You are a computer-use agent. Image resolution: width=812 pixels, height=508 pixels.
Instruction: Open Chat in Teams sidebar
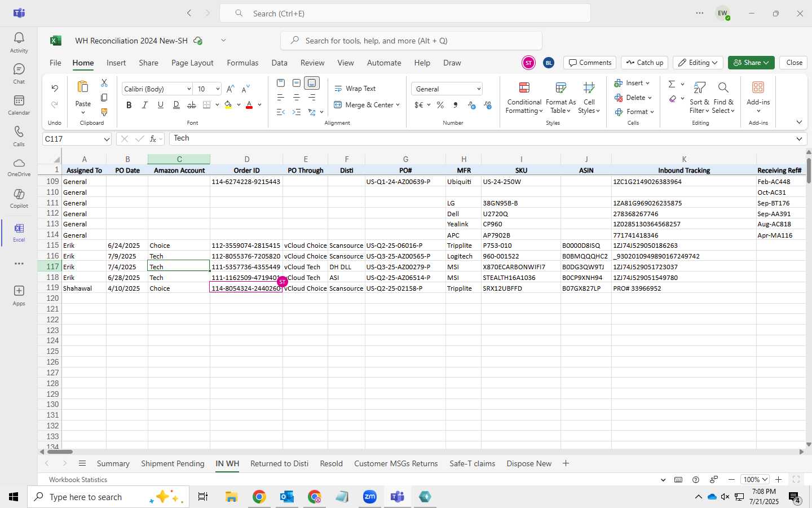tap(19, 73)
